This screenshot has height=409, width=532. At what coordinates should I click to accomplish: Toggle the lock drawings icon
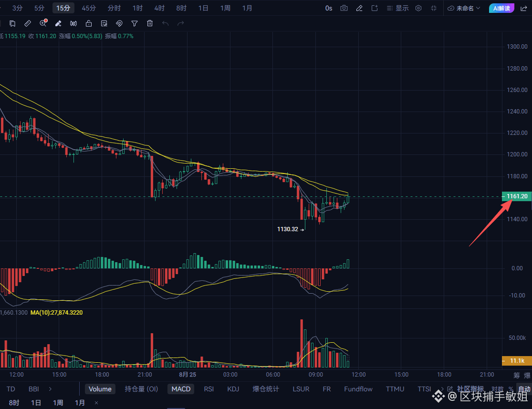pyautogui.click(x=89, y=23)
